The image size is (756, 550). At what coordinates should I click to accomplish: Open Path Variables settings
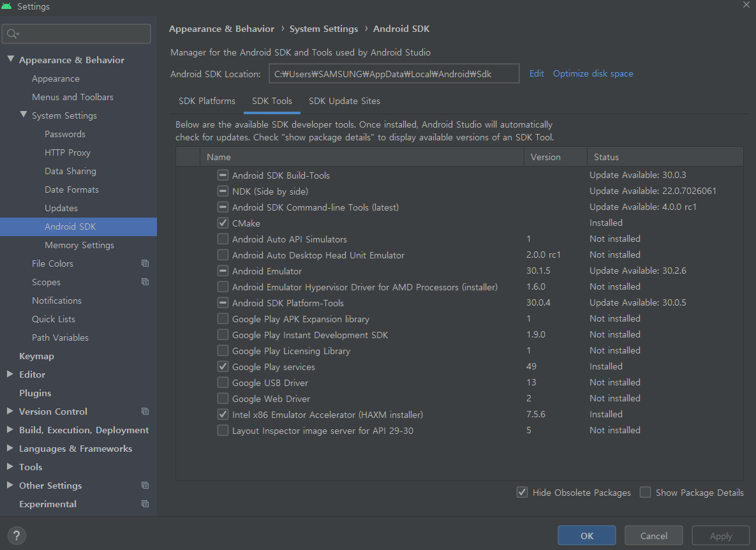click(x=60, y=338)
